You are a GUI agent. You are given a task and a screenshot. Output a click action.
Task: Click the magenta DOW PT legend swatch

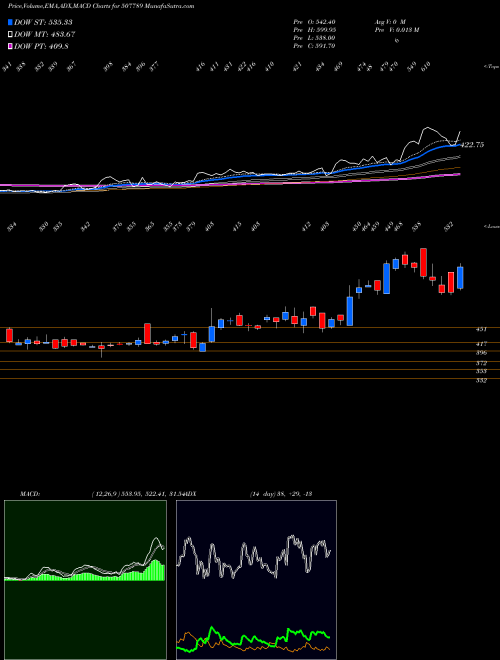[10, 46]
